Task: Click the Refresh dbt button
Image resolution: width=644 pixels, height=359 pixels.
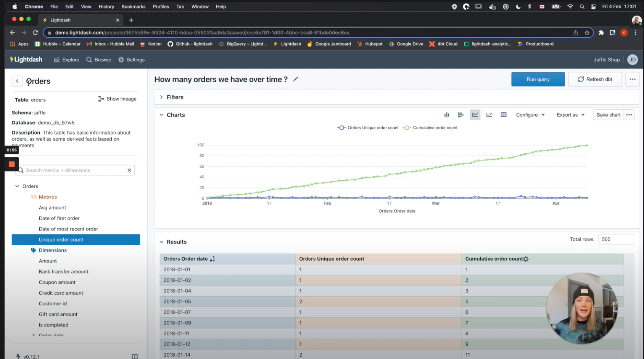Action: (595, 79)
